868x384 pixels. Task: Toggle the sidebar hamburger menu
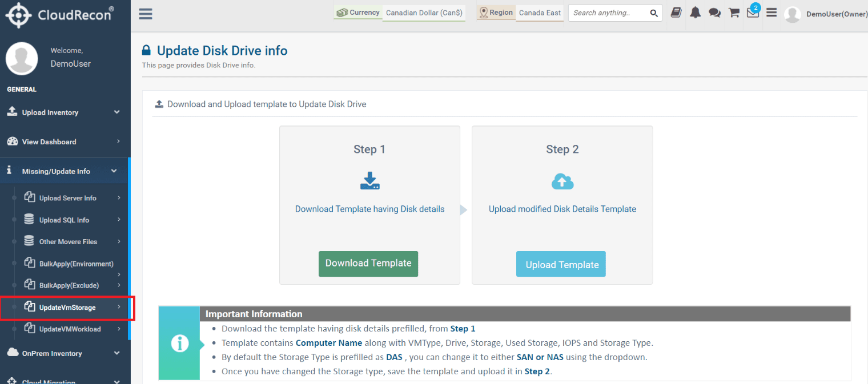pos(146,14)
